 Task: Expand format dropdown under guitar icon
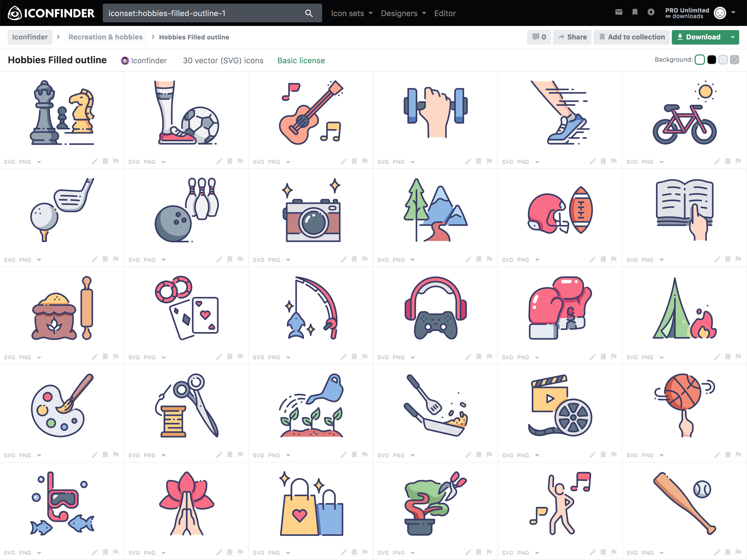pos(288,162)
